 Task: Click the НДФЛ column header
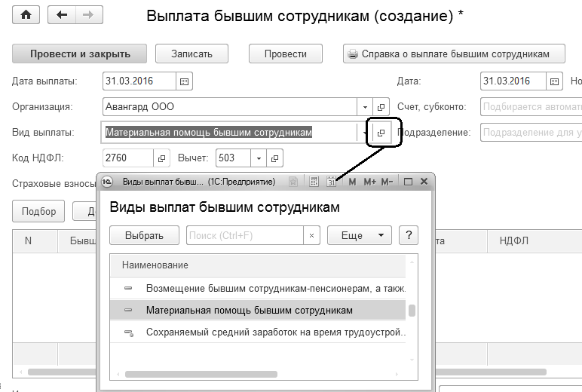tap(535, 241)
